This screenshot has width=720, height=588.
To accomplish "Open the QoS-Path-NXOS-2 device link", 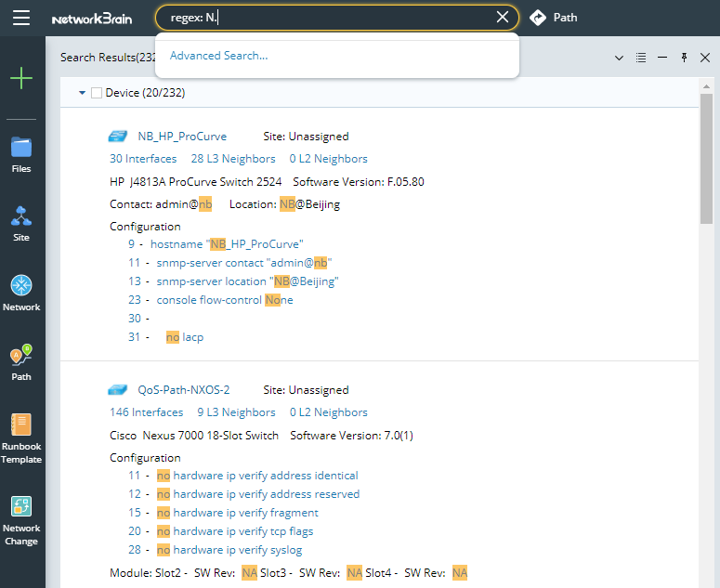I will 184,390.
